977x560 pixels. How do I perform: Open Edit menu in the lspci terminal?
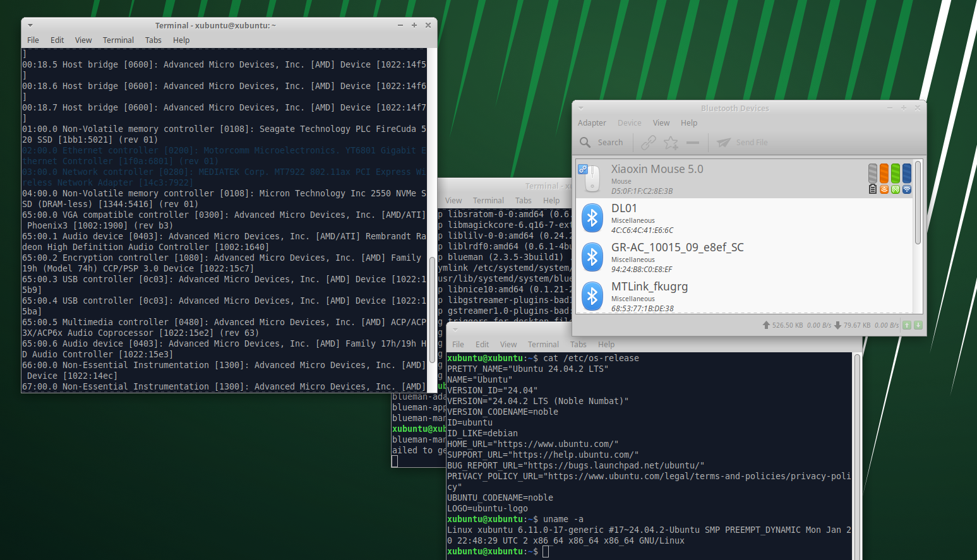tap(57, 40)
